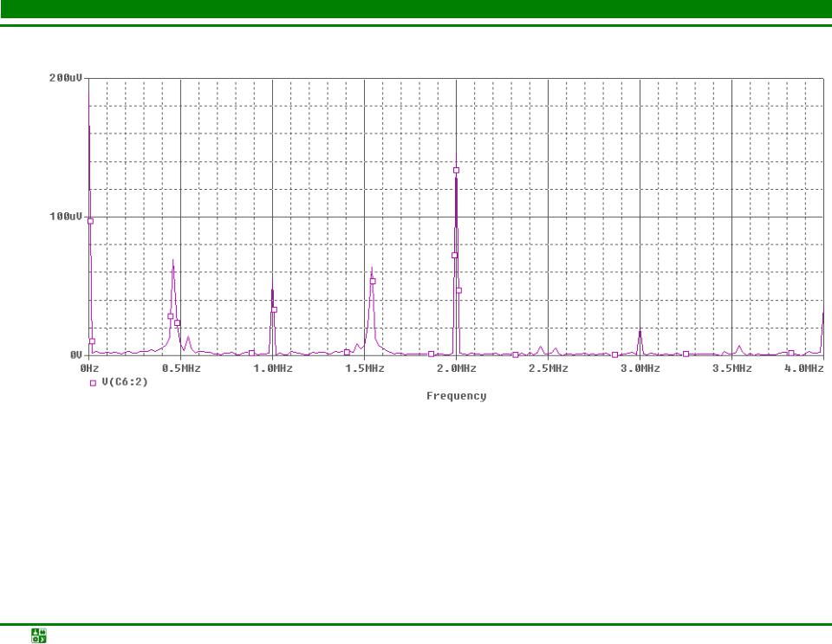This screenshot has width=832, height=644.
Task: Click the 1.5MHz x-axis label
Action: point(365,368)
